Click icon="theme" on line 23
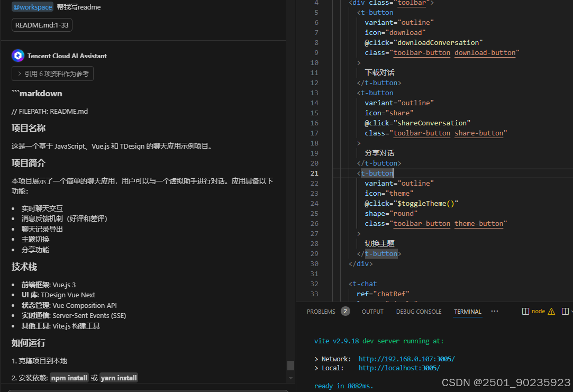The height and width of the screenshot is (392, 573). 389,193
